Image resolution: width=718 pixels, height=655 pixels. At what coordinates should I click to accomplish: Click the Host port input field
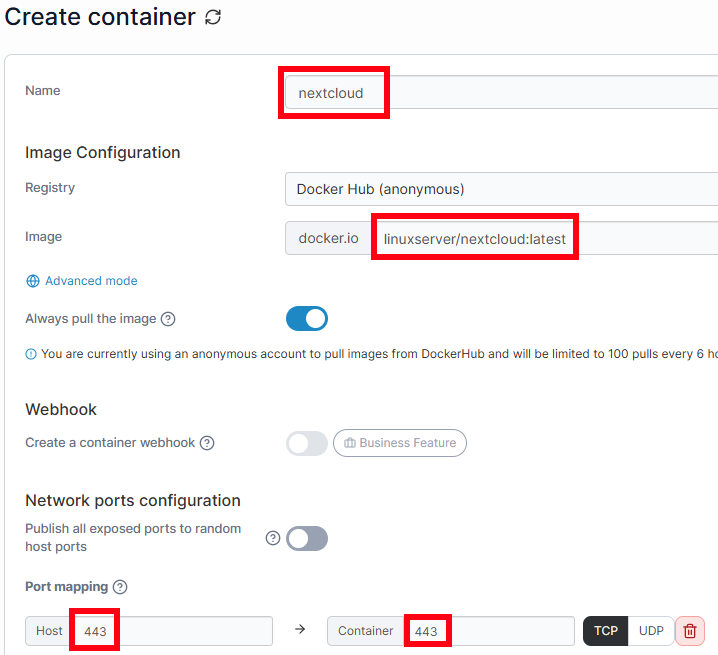pyautogui.click(x=180, y=631)
